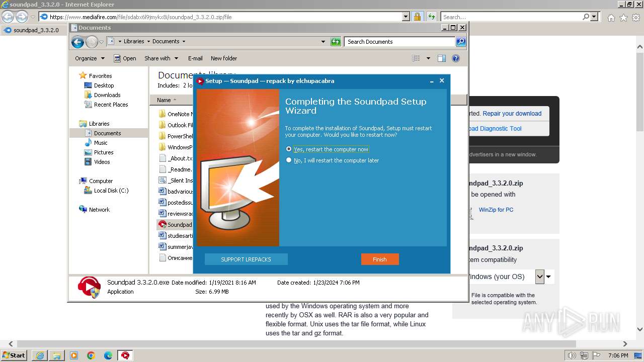Image resolution: width=644 pixels, height=362 pixels.
Task: Select the _About.txt file icon
Action: click(162, 158)
